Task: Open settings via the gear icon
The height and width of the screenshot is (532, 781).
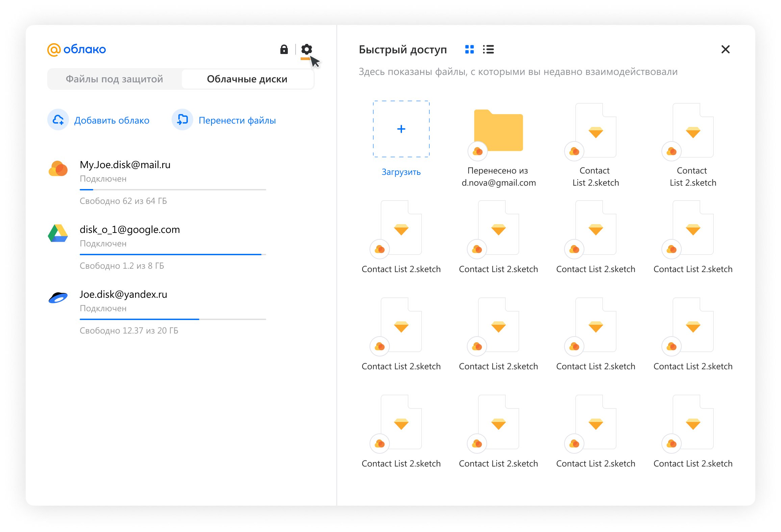Action: coord(306,49)
